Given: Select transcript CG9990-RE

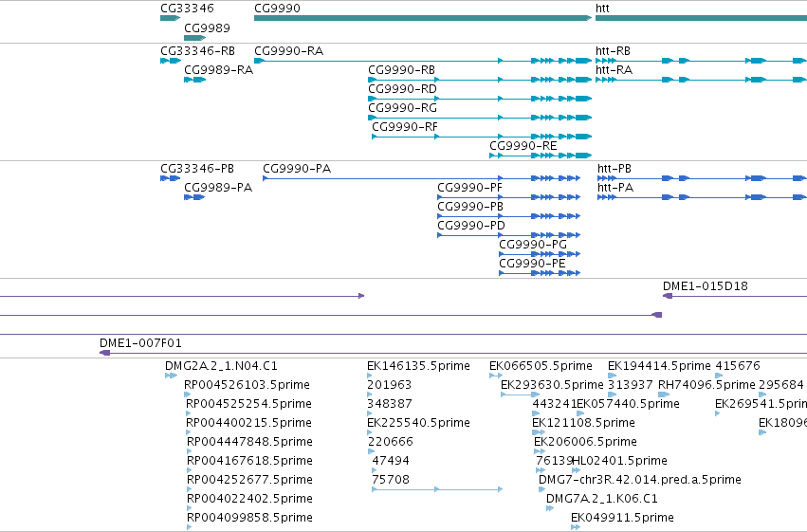Looking at the screenshot, I should click(523, 146).
